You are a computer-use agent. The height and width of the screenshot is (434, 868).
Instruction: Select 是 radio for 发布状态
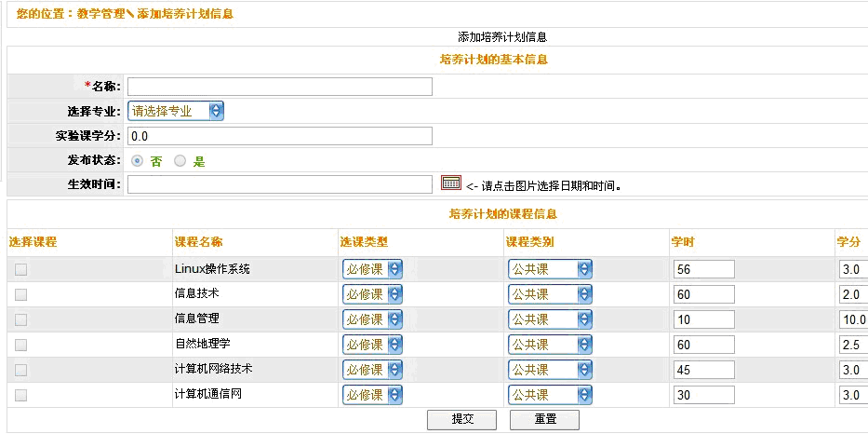click(x=180, y=160)
